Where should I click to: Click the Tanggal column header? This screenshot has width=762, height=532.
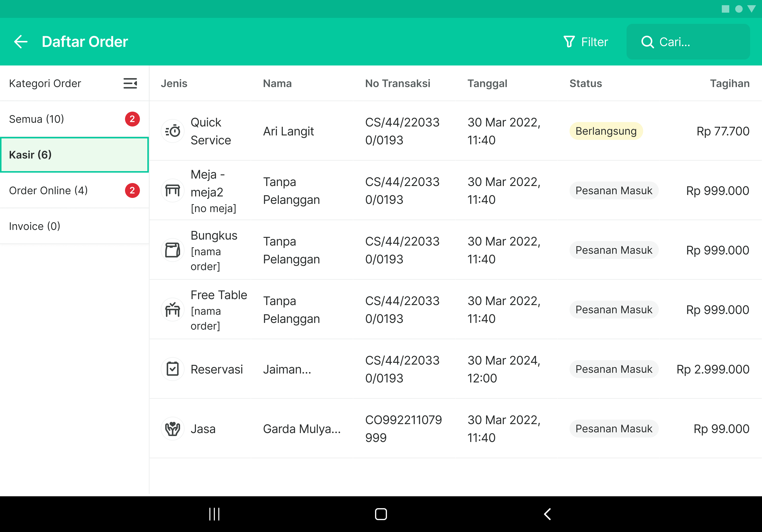[487, 83]
